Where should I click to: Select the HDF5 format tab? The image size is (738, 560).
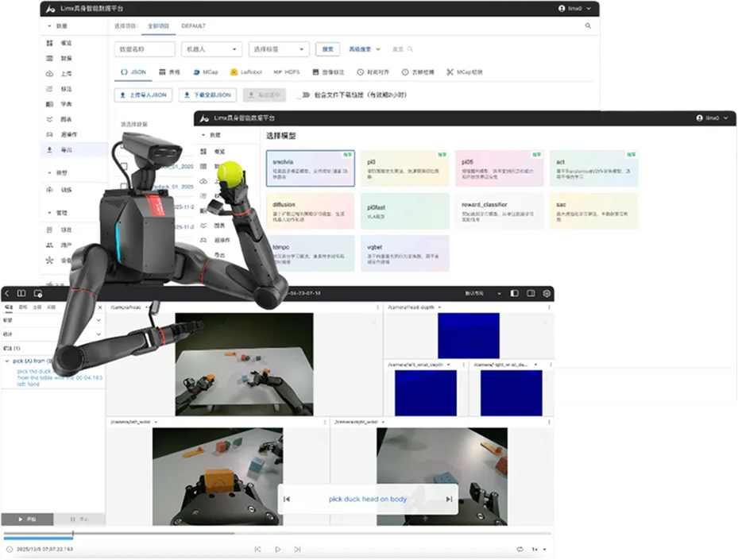tap(289, 72)
